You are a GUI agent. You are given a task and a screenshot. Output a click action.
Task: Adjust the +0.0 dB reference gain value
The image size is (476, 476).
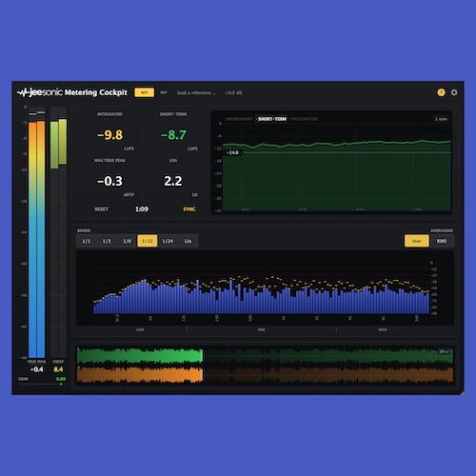[x=233, y=92]
